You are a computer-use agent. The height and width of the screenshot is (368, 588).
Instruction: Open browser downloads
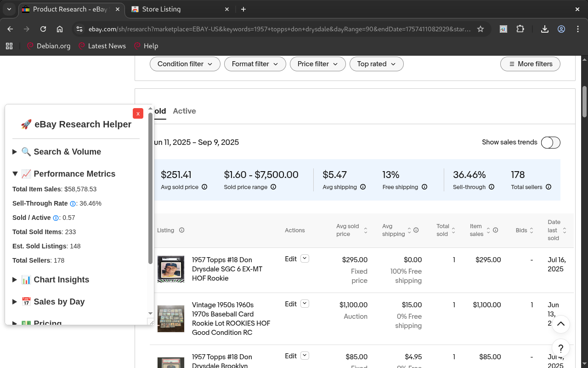pos(545,29)
